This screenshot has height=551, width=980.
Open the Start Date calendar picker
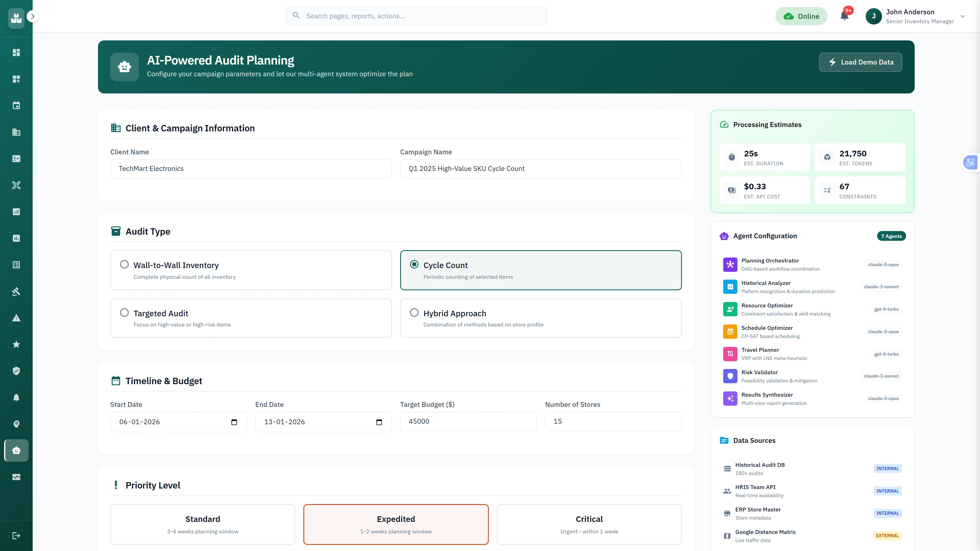234,422
